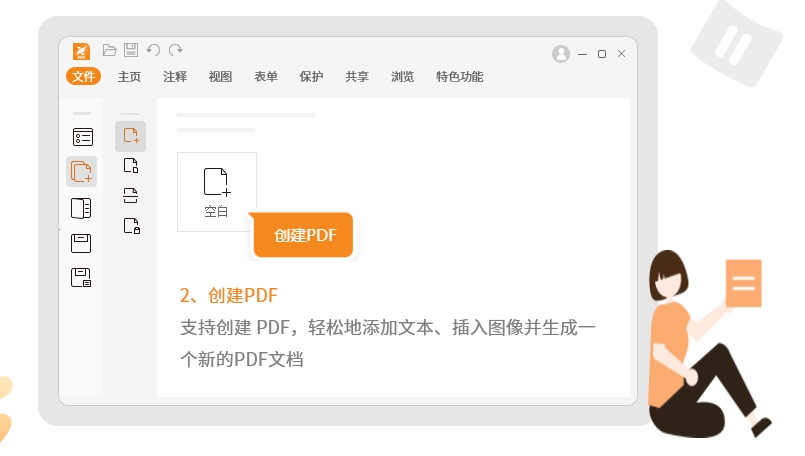Click the open folder icon in title bar

click(x=110, y=50)
